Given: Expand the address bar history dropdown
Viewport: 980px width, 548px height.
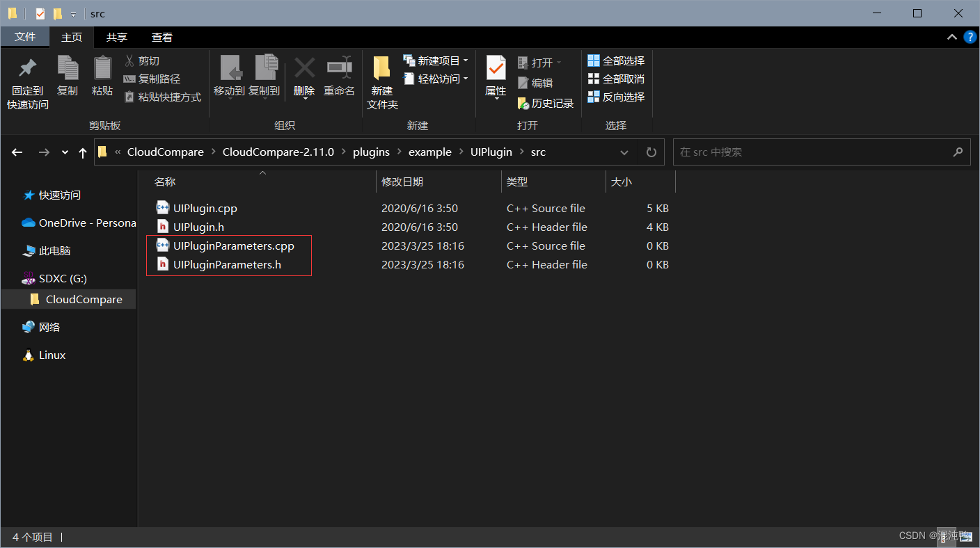Looking at the screenshot, I should [x=624, y=152].
